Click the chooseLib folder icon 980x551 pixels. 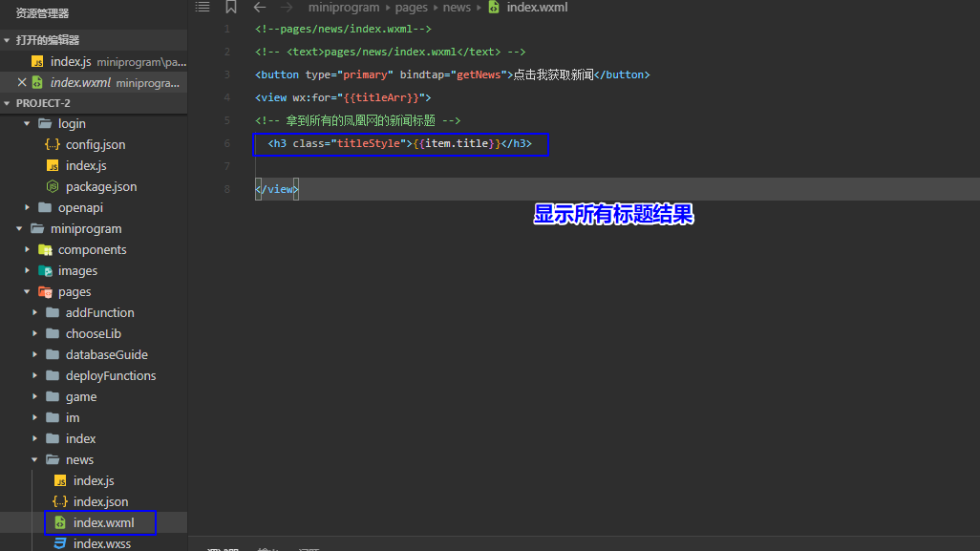pyautogui.click(x=53, y=333)
